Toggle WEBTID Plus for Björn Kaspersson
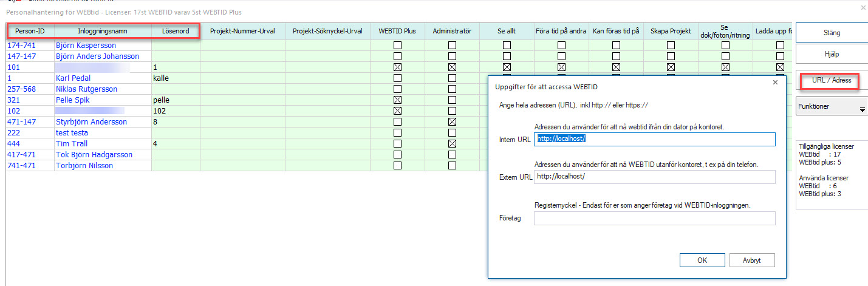 click(397, 46)
